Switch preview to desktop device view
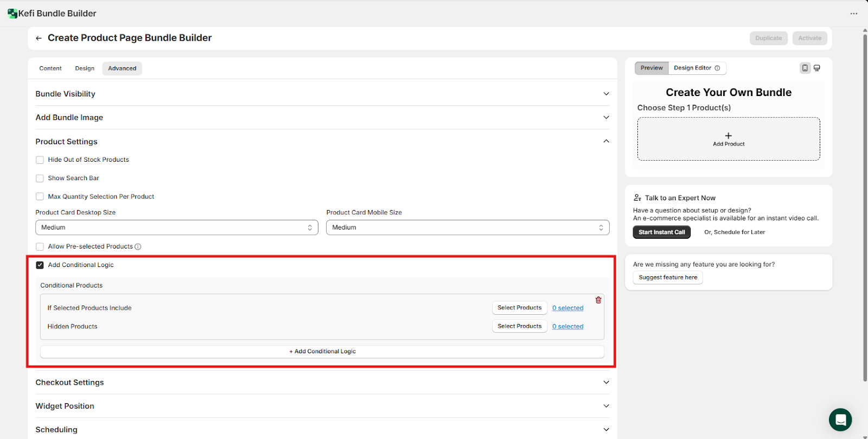The width and height of the screenshot is (868, 439). (x=817, y=68)
